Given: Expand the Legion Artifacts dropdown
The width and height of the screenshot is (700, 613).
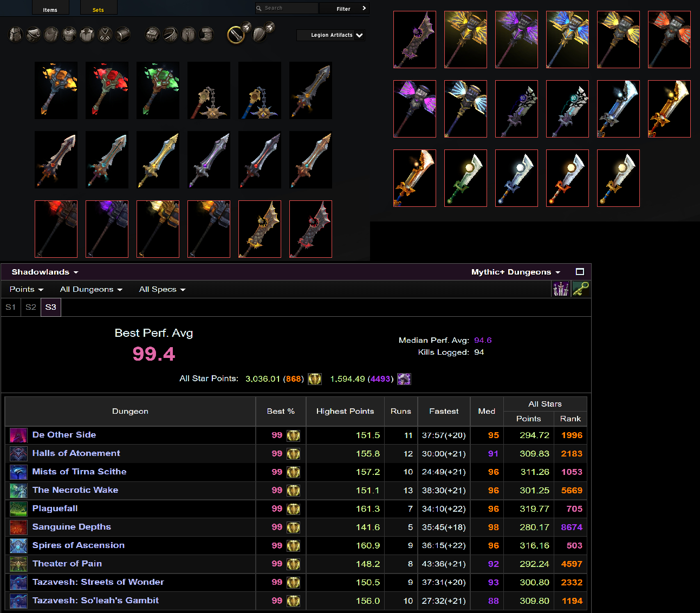Looking at the screenshot, I should (x=331, y=35).
